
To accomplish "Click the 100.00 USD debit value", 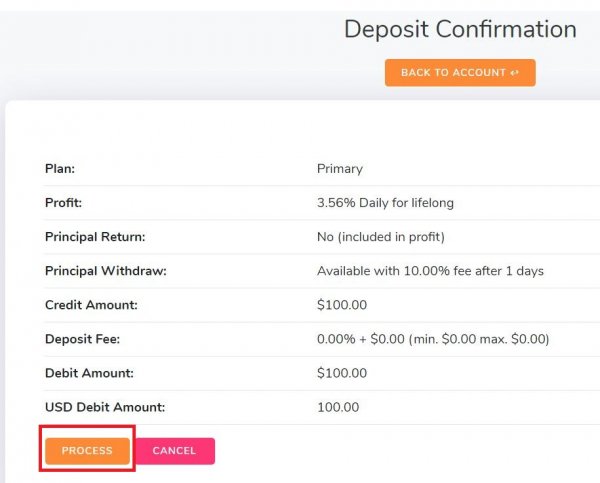I will [338, 407].
